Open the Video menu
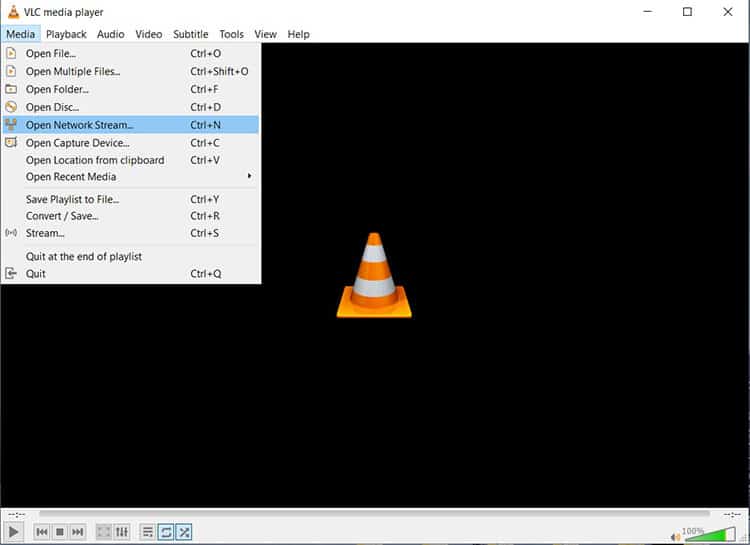The width and height of the screenshot is (750, 545). click(149, 34)
